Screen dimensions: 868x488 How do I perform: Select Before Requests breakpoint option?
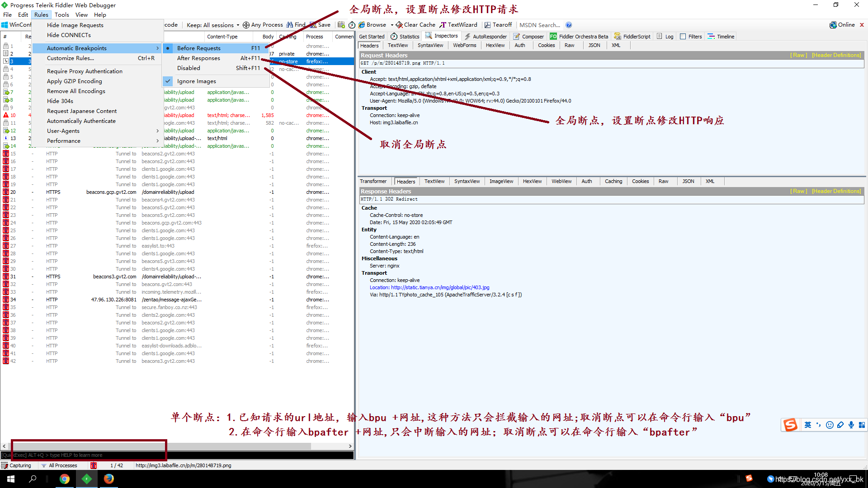216,48
